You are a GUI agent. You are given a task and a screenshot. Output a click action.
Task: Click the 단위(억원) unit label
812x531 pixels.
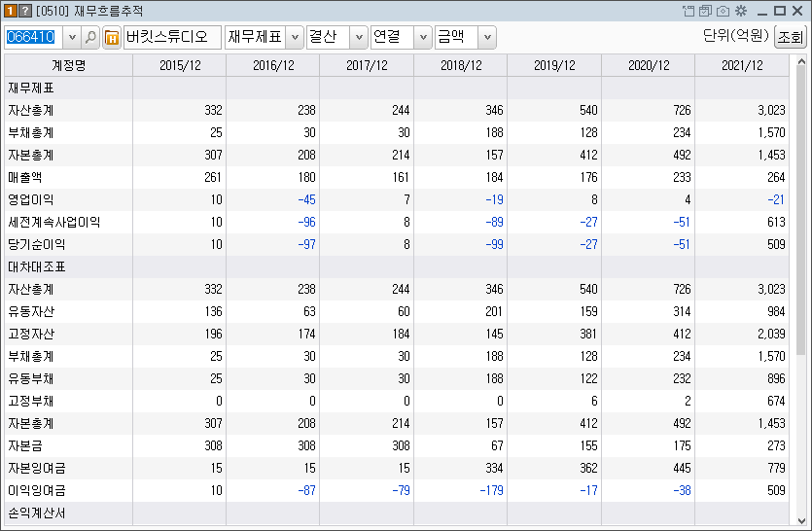coord(735,35)
